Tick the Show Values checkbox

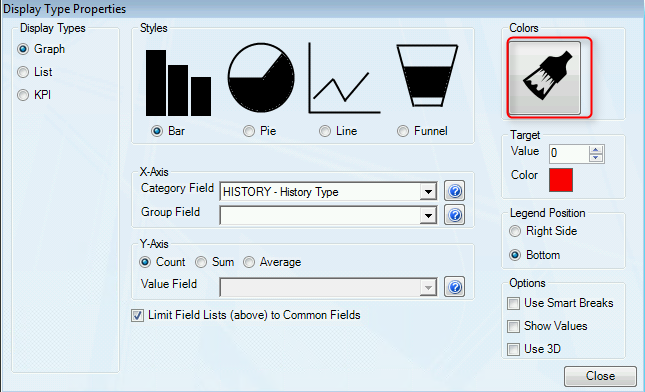click(513, 327)
